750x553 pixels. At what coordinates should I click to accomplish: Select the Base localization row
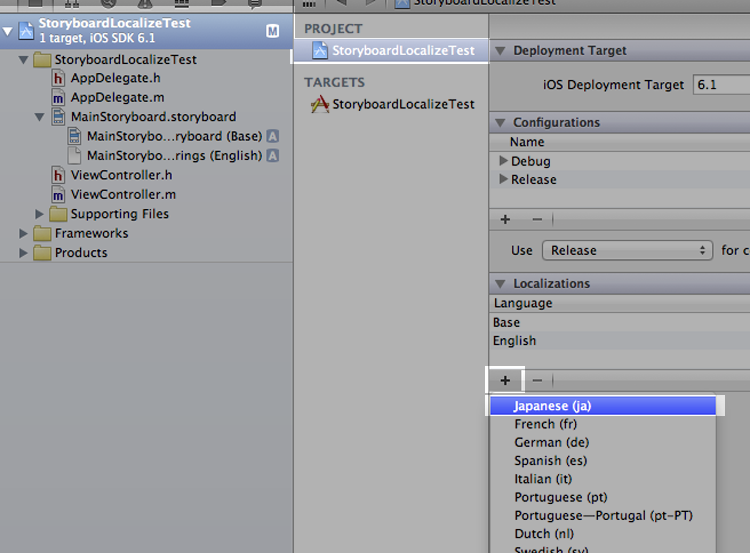click(620, 322)
